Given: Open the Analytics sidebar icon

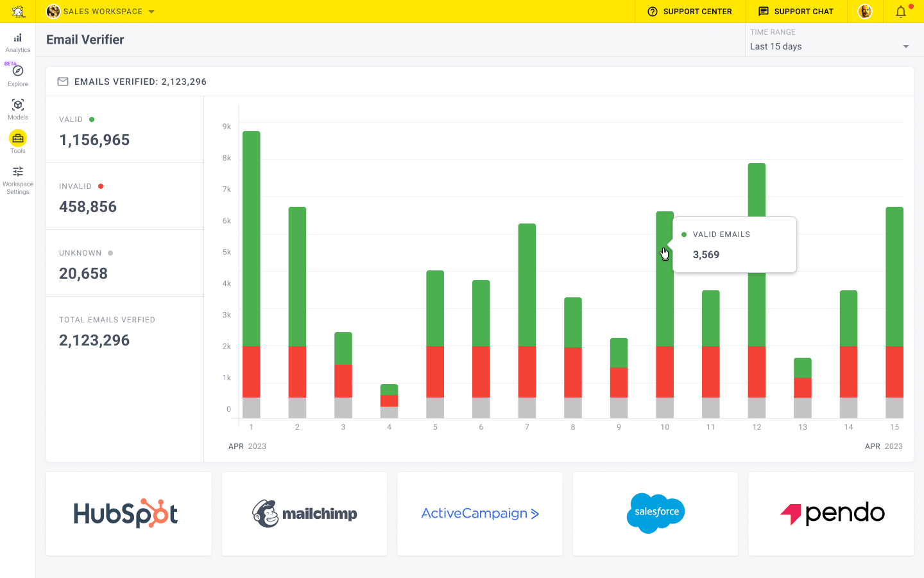Looking at the screenshot, I should (x=18, y=39).
